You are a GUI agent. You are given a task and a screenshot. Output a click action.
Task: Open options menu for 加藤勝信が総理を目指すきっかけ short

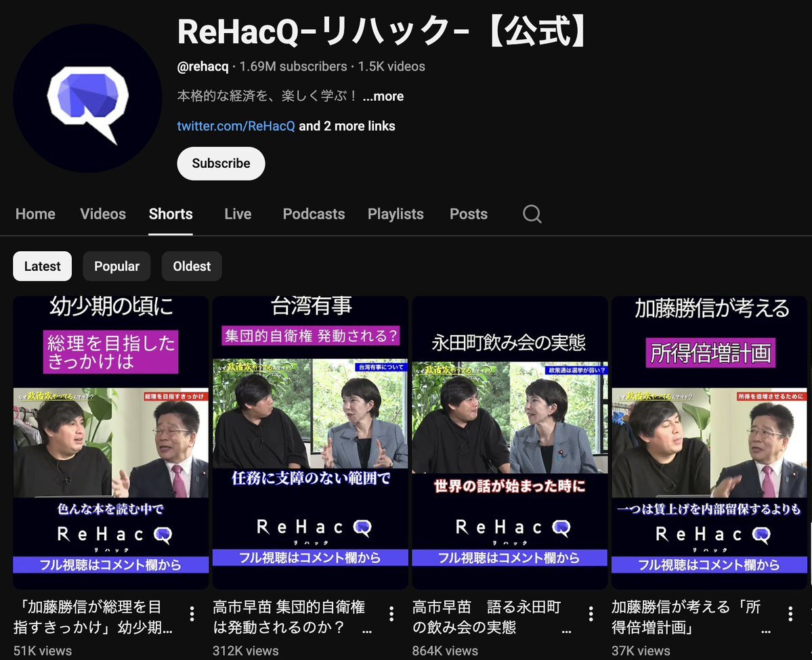[192, 614]
